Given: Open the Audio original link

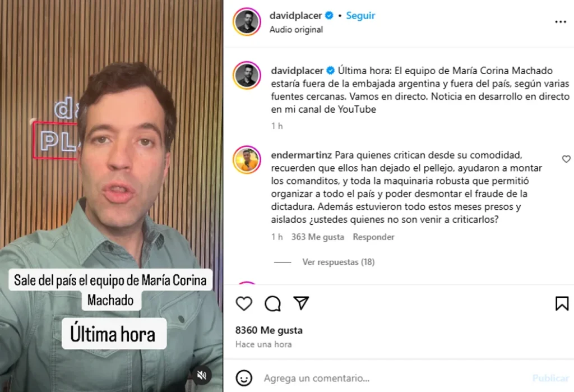Looking at the screenshot, I should point(296,30).
